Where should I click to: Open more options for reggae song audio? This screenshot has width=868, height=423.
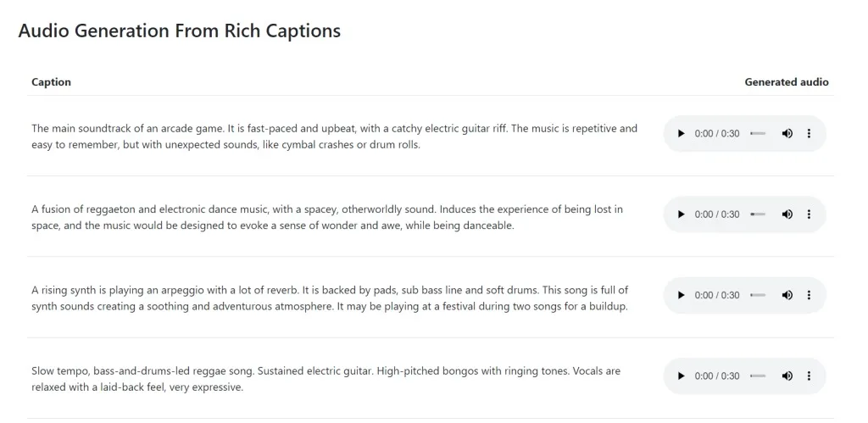click(x=809, y=376)
